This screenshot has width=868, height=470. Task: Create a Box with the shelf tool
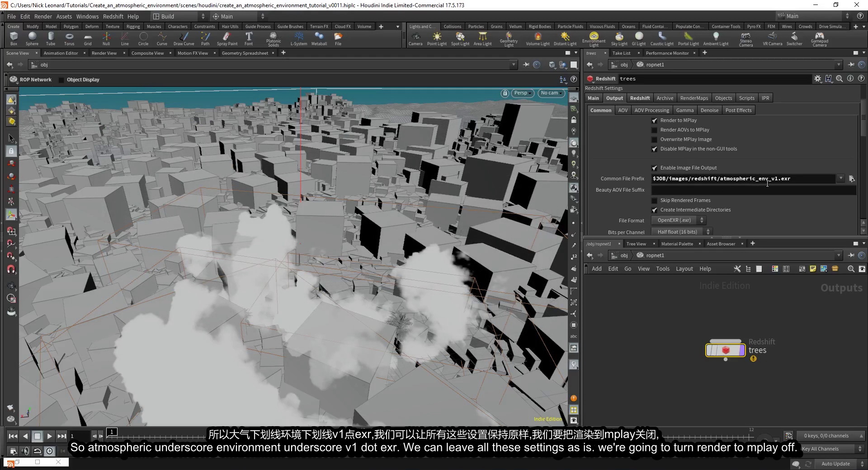pos(14,39)
